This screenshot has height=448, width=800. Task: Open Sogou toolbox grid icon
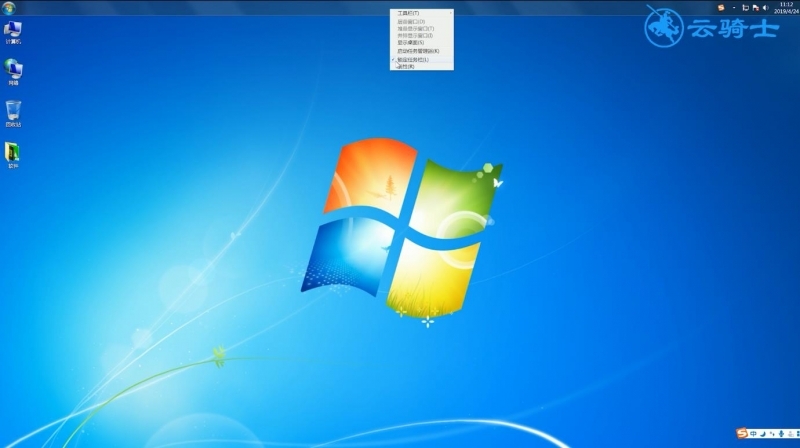click(x=797, y=434)
